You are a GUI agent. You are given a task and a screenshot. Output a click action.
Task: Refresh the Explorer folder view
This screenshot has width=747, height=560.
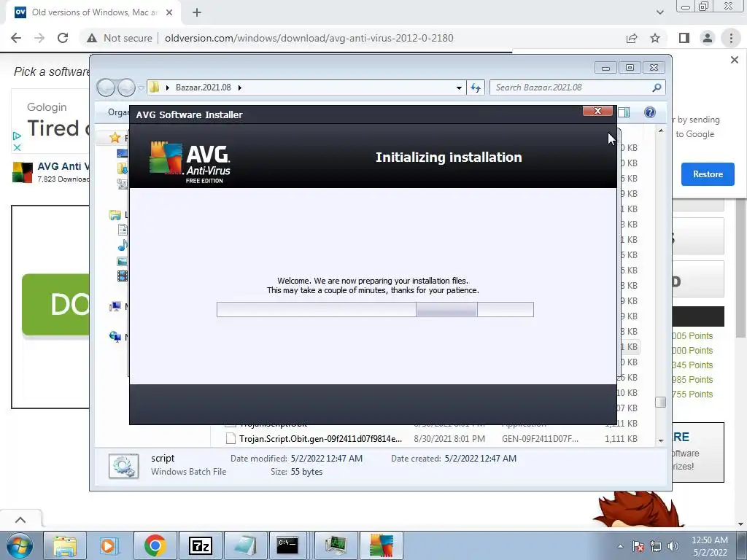click(x=476, y=87)
